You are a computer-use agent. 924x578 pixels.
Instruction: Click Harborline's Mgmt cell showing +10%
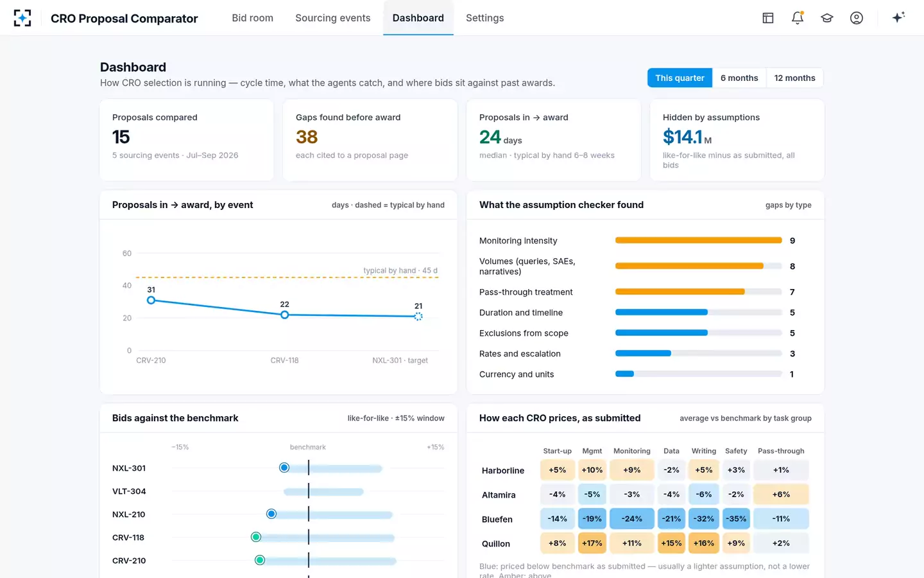[x=592, y=470]
